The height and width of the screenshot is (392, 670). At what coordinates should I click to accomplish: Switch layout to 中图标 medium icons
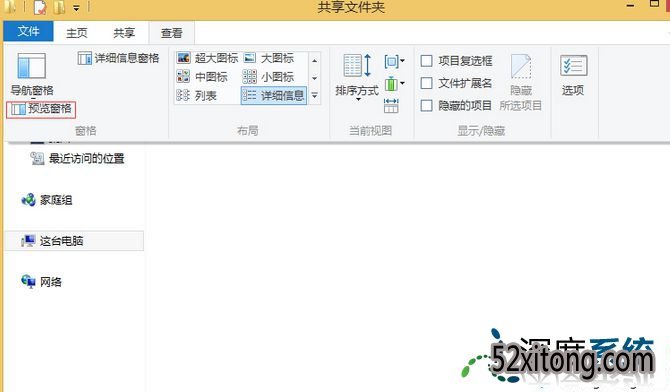pyautogui.click(x=202, y=77)
